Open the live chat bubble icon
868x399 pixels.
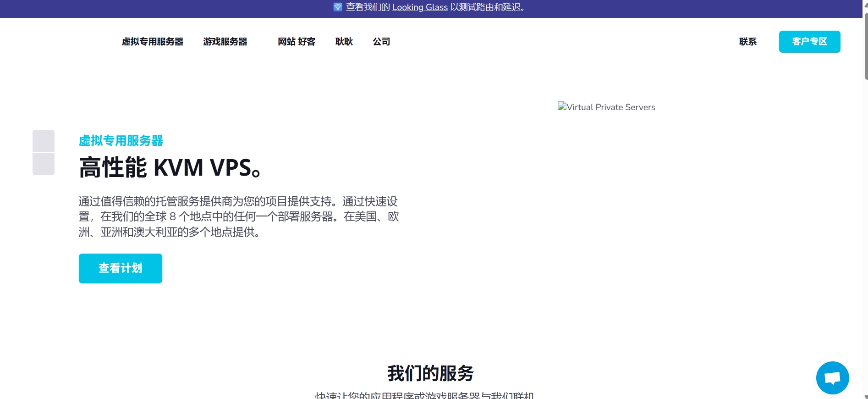point(832,378)
